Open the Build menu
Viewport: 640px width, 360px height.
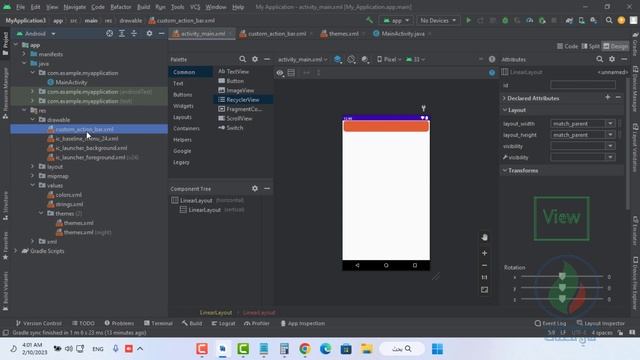pyautogui.click(x=143, y=7)
